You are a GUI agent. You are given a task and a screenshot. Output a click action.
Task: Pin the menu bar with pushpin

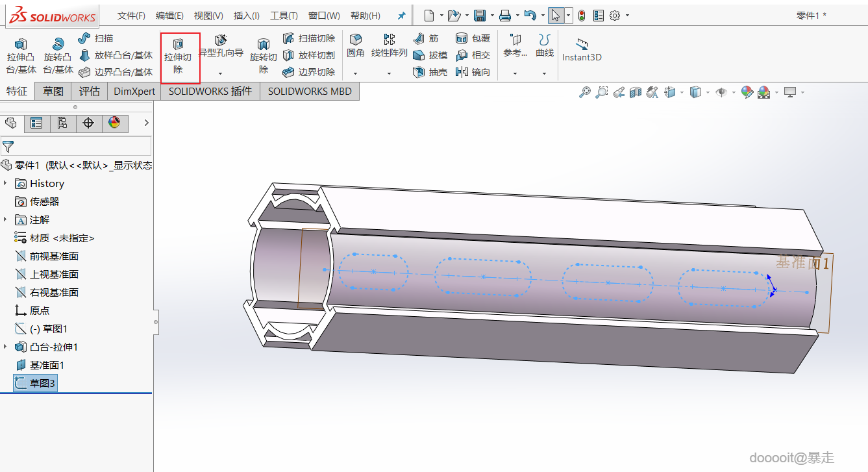tap(401, 16)
